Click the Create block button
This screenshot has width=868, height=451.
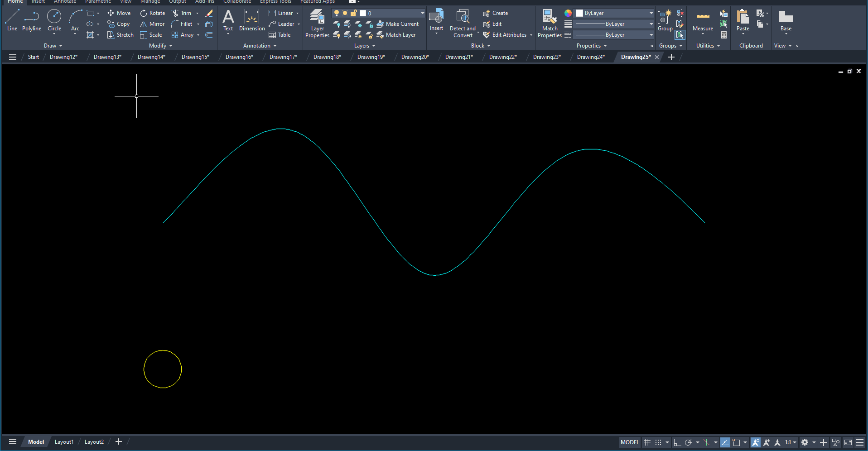(496, 13)
